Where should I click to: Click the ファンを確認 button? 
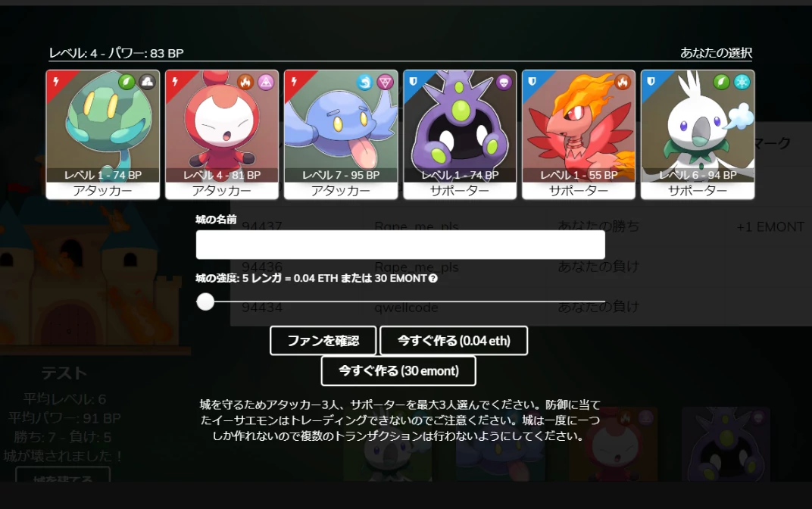(323, 341)
